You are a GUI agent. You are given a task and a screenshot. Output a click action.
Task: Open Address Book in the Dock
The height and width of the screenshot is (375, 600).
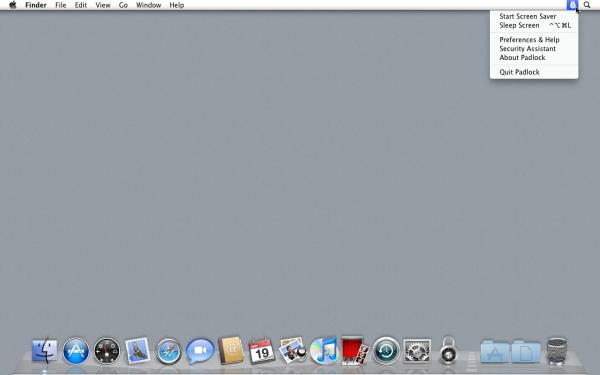[231, 351]
